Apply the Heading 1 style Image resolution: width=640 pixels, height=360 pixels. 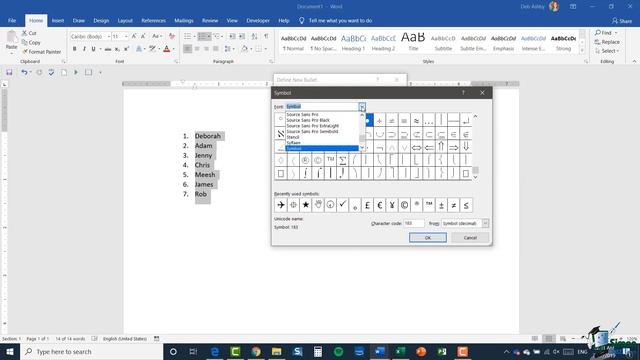(353, 42)
